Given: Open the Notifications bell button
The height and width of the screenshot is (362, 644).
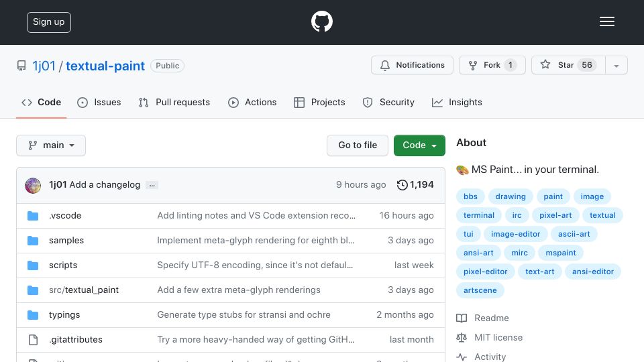Looking at the screenshot, I should [x=412, y=65].
